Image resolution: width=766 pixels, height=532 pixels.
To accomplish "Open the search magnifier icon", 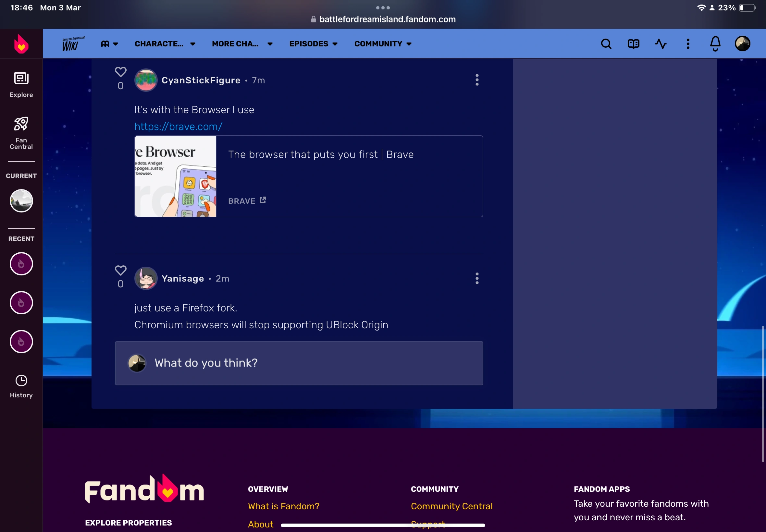I will point(606,44).
